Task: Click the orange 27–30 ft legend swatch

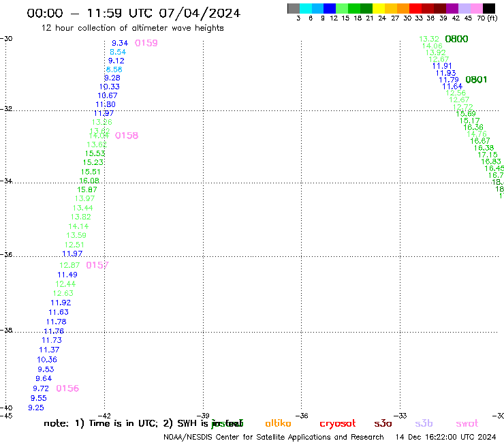Action: 403,8
